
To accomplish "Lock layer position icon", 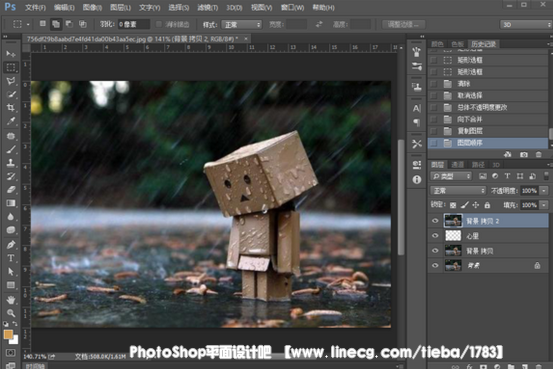I will [475, 205].
